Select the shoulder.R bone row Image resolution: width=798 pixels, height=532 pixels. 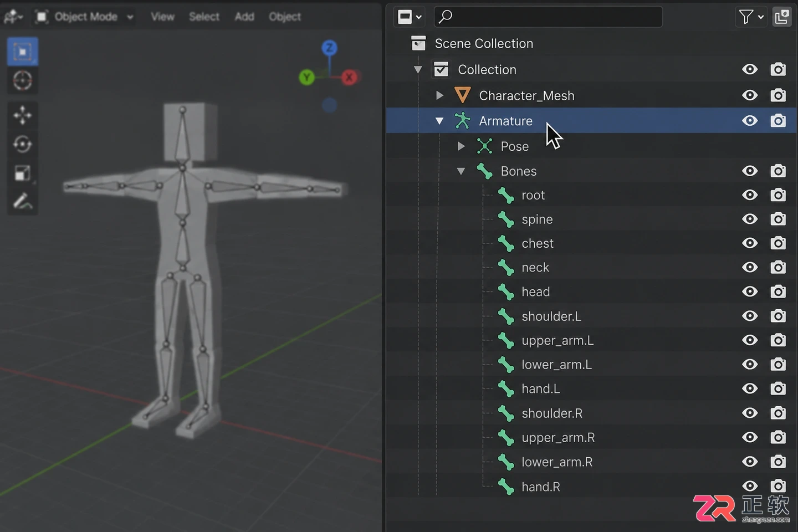coord(591,413)
